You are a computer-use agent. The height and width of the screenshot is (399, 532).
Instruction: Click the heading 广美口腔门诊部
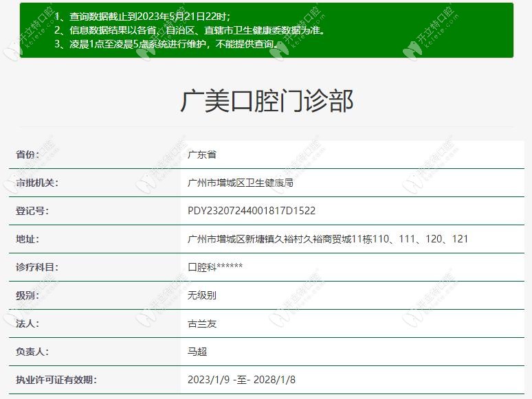pyautogui.click(x=267, y=101)
